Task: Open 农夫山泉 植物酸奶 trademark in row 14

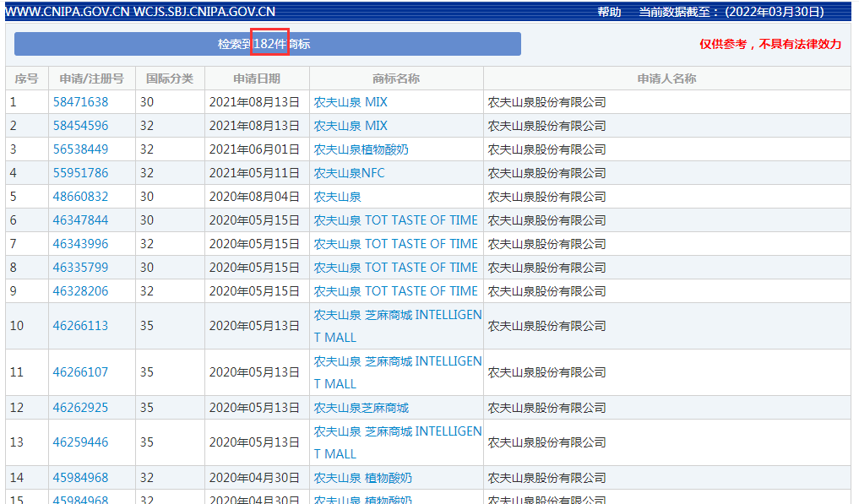Action: pos(362,477)
